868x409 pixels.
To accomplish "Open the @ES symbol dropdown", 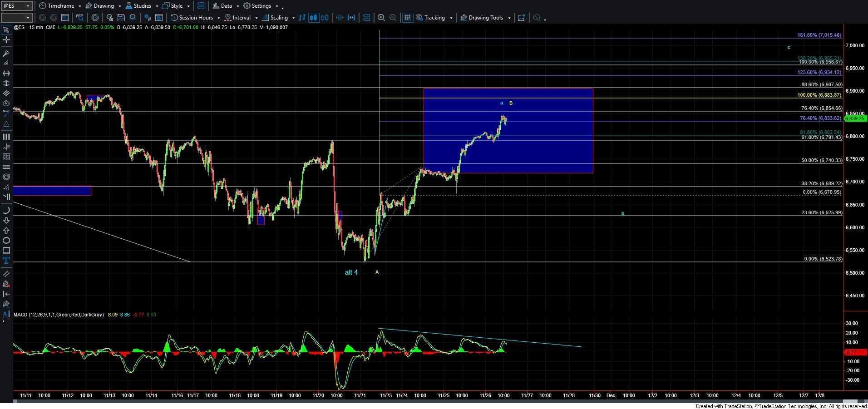I will [x=28, y=6].
